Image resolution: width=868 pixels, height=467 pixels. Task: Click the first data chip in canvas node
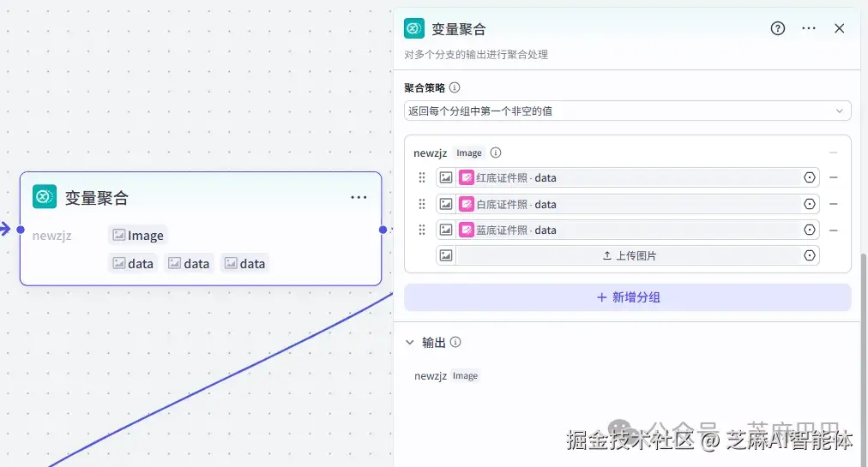[133, 263]
